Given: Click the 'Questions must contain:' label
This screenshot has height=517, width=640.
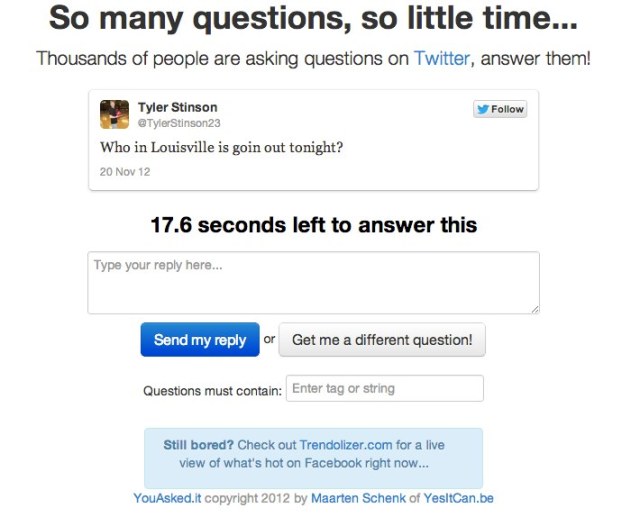Looking at the screenshot, I should click(x=212, y=390).
